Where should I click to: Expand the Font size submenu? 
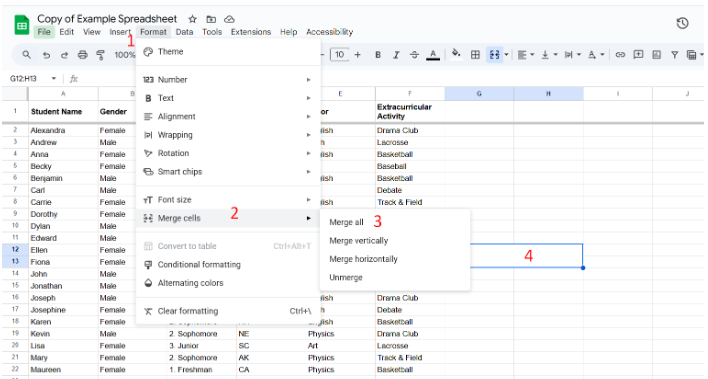click(x=228, y=200)
